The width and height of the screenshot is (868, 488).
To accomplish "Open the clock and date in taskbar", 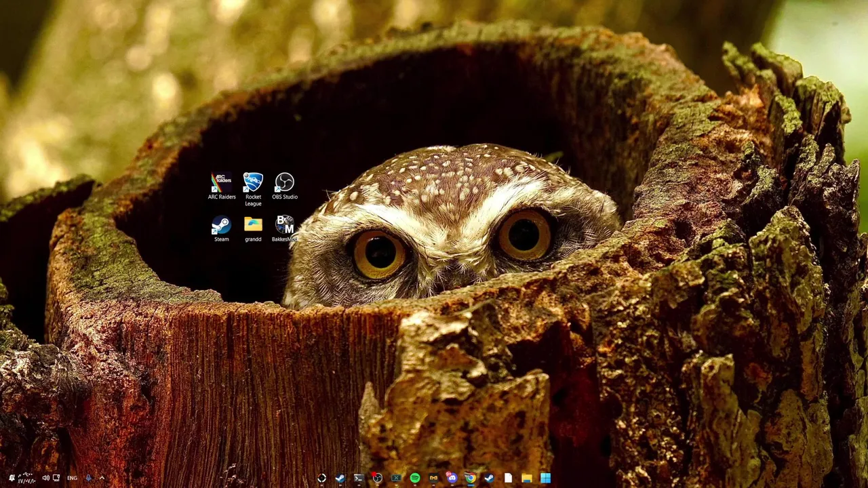I will 26,478.
